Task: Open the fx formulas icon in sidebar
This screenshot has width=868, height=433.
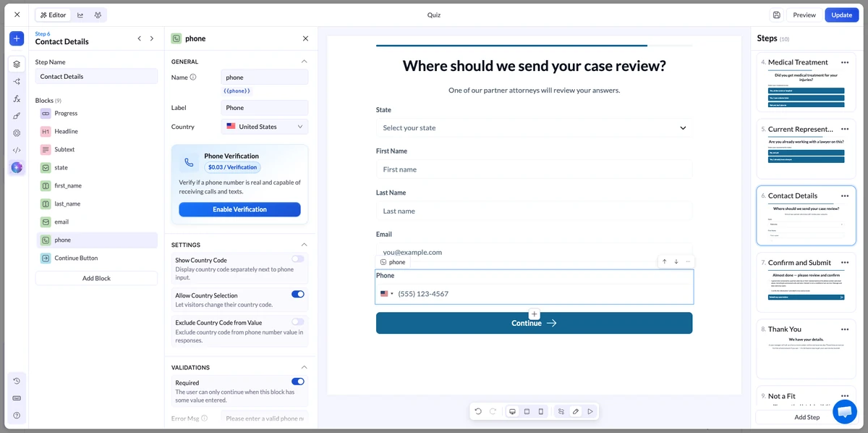Action: (17, 98)
